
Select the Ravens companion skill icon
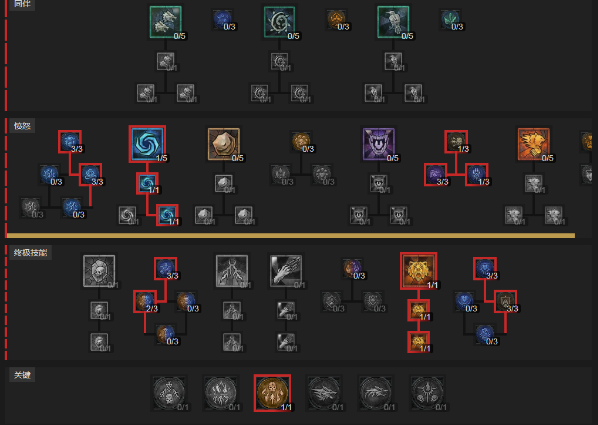pyautogui.click(x=393, y=22)
